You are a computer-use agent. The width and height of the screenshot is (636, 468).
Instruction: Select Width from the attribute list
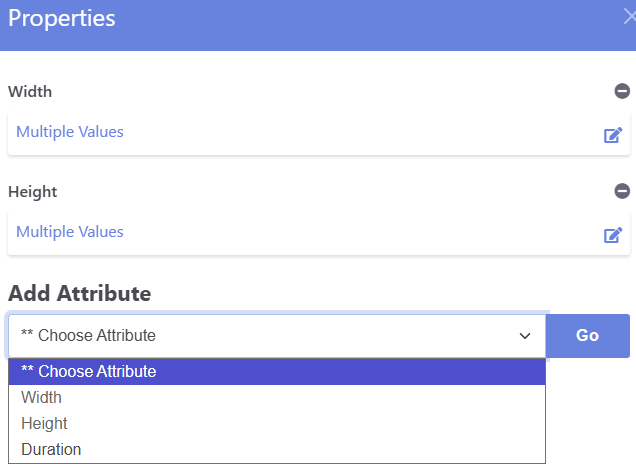42,398
